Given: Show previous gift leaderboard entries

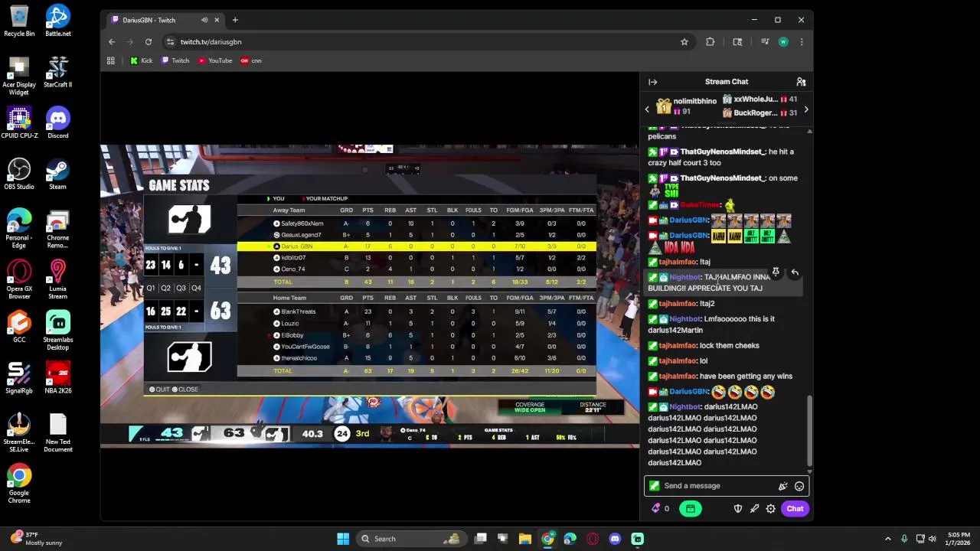Looking at the screenshot, I should [647, 109].
